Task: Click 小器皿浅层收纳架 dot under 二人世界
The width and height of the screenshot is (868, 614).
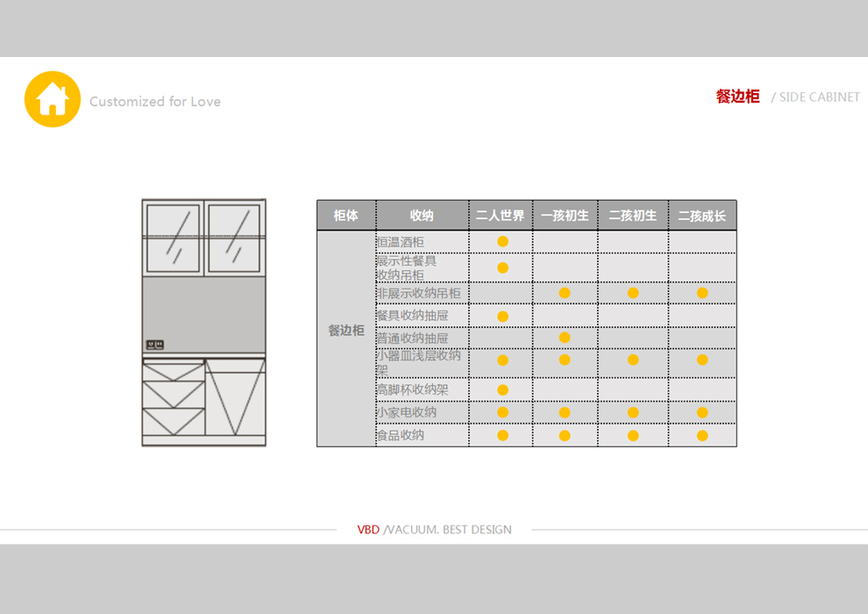Action: click(502, 361)
